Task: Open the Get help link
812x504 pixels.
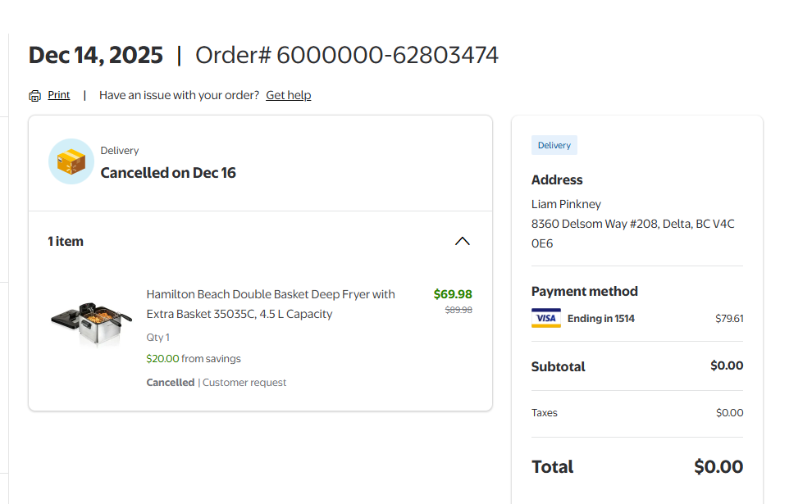Action: [288, 95]
